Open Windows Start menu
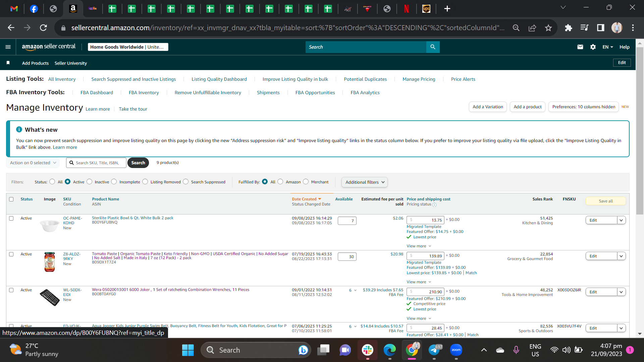 pyautogui.click(x=188, y=350)
